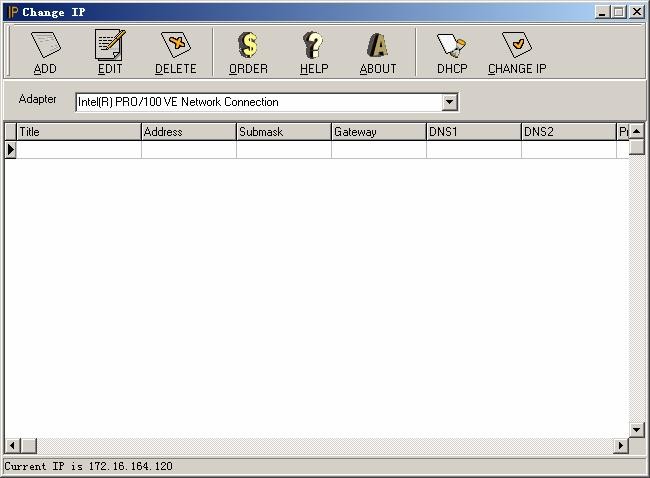Click the Adapter label
Viewport: 650px width, 478px height.
(37, 99)
